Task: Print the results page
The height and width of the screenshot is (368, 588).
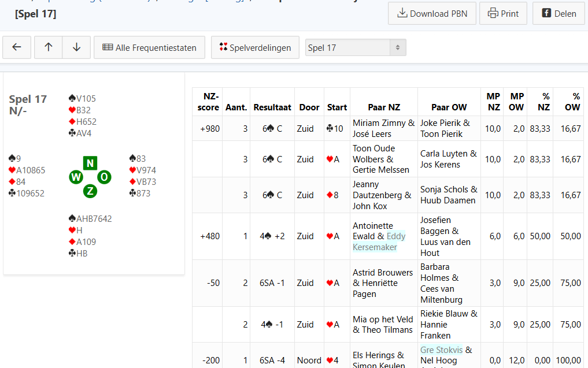Action: coord(503,13)
